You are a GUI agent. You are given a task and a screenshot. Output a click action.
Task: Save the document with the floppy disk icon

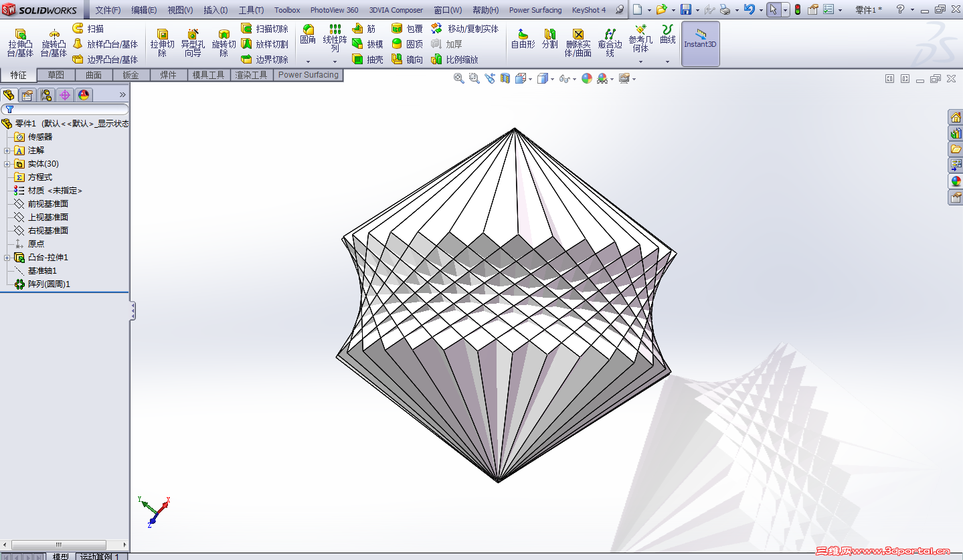tap(685, 9)
